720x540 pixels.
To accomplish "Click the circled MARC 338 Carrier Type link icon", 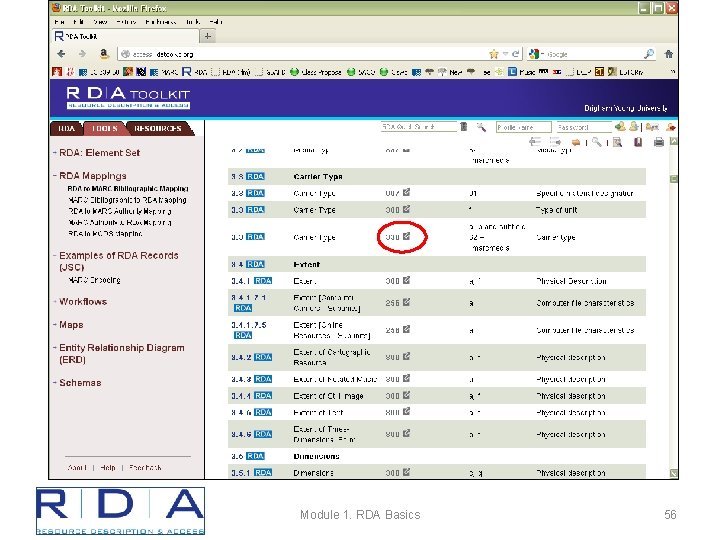I will (x=406, y=236).
